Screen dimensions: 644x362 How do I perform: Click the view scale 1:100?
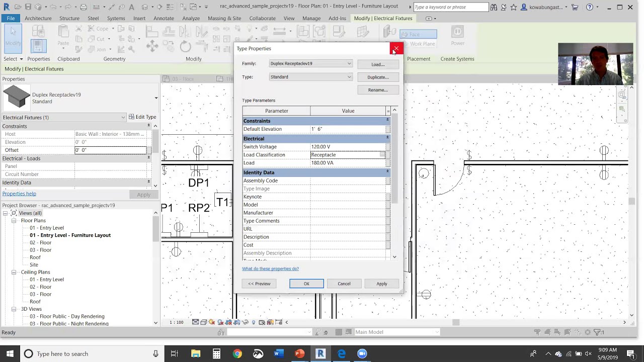point(177,322)
